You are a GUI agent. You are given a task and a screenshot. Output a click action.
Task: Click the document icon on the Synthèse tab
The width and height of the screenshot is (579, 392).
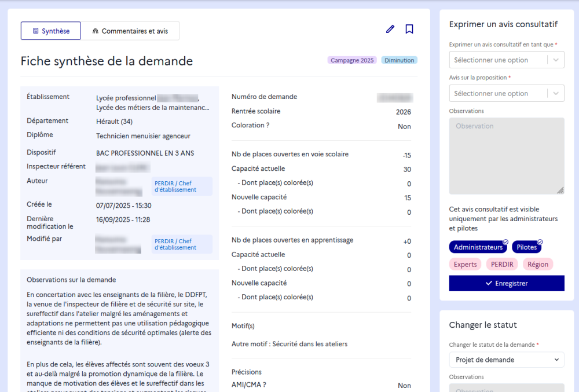click(37, 31)
